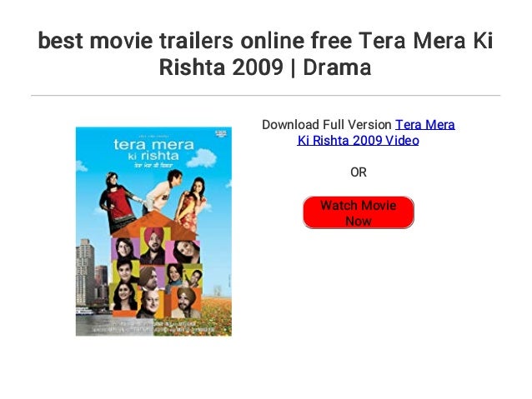This screenshot has width=532, height=399.
Task: Click the grey skyscraper on the poster
Action: [85, 273]
